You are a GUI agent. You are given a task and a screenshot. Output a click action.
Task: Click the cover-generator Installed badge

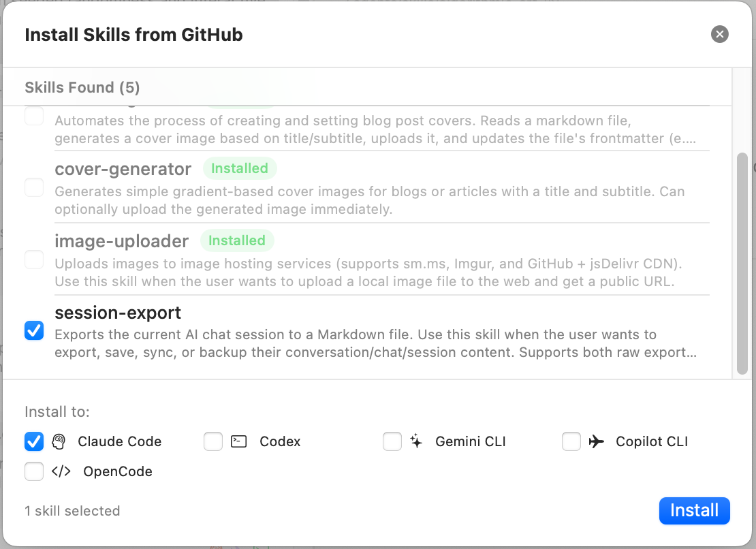(240, 168)
